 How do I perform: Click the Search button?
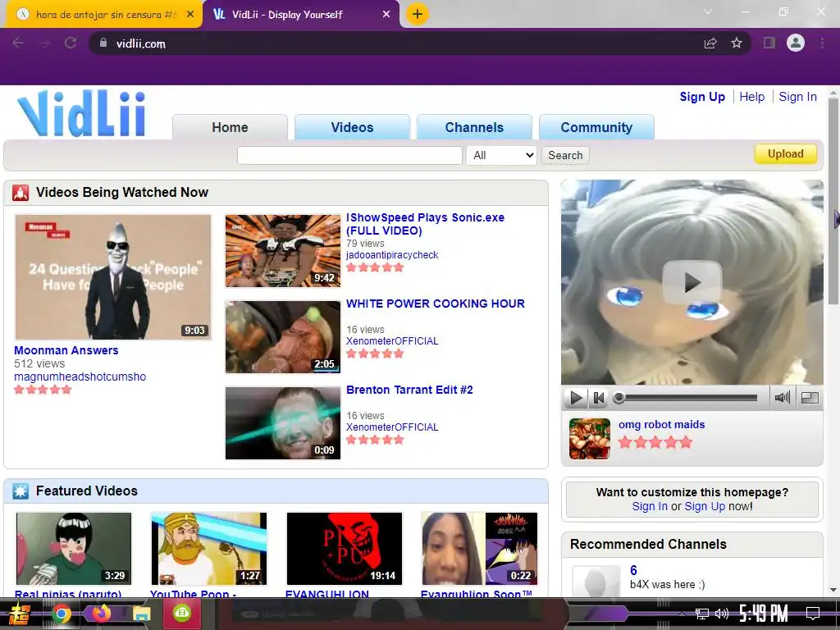pyautogui.click(x=565, y=155)
